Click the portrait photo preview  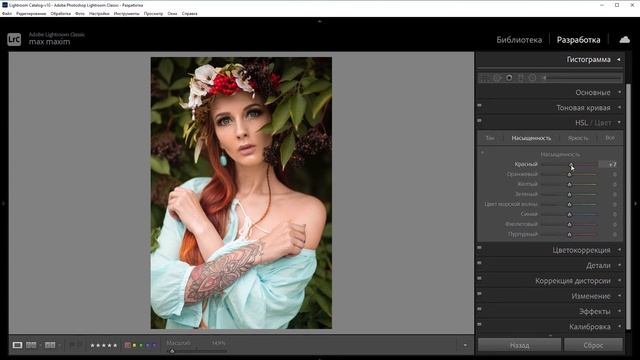click(x=241, y=193)
